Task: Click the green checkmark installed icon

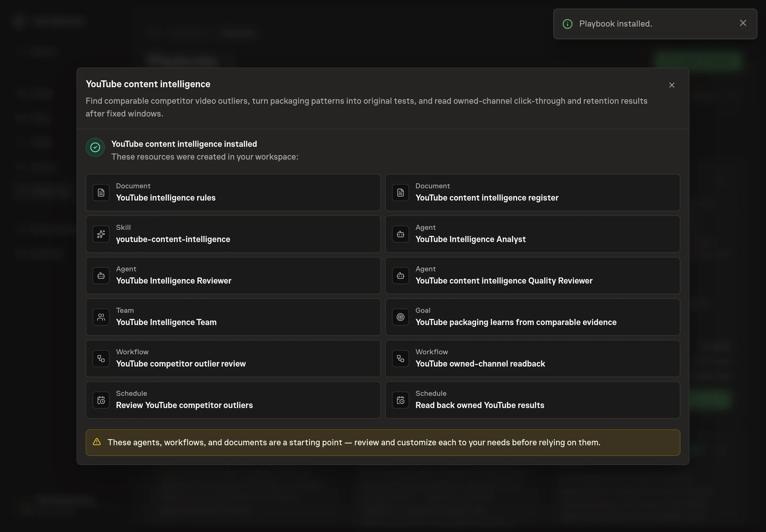Action: [95, 147]
